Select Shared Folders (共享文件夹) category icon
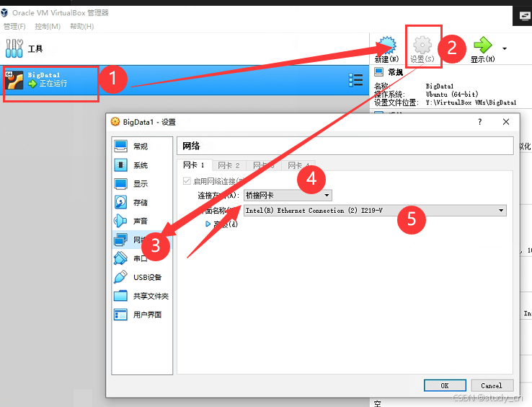The image size is (532, 407). [x=121, y=296]
